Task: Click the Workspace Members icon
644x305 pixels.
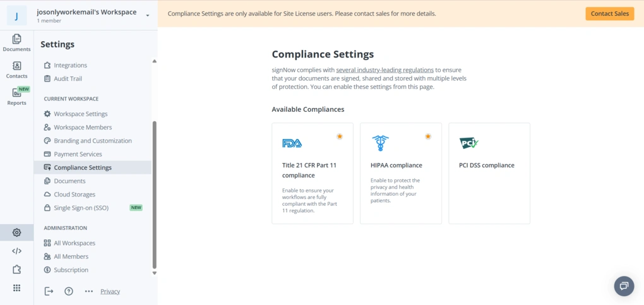Action: coord(47,128)
